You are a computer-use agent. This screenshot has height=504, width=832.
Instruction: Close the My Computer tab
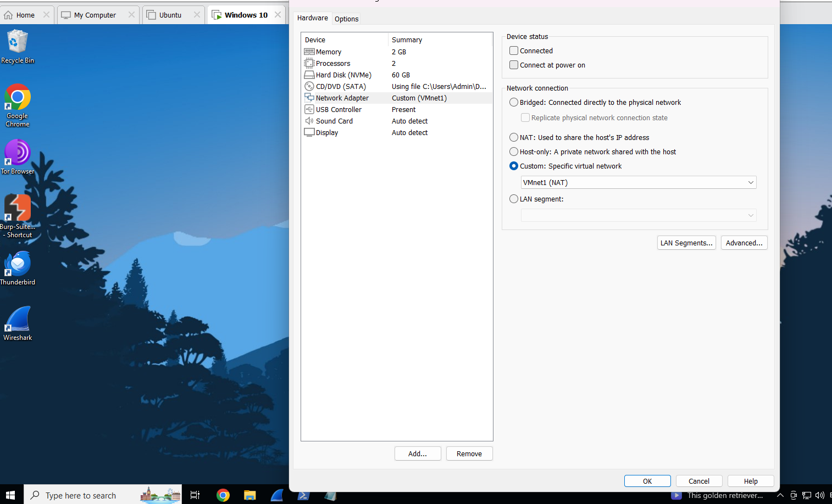131,15
